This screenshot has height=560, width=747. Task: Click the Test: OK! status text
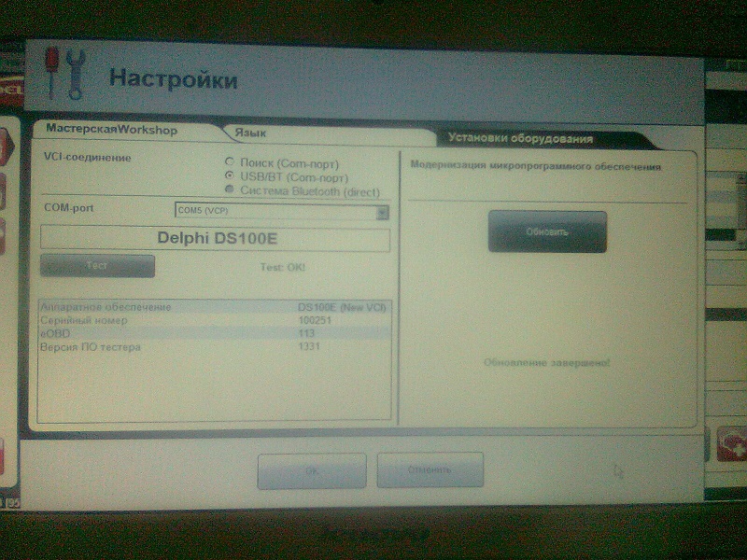point(283,267)
